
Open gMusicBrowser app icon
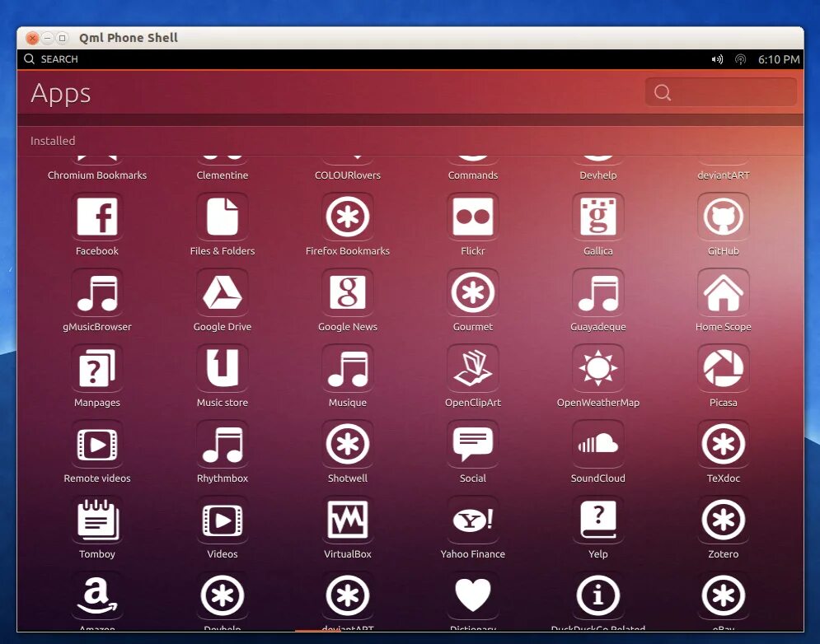coord(96,292)
